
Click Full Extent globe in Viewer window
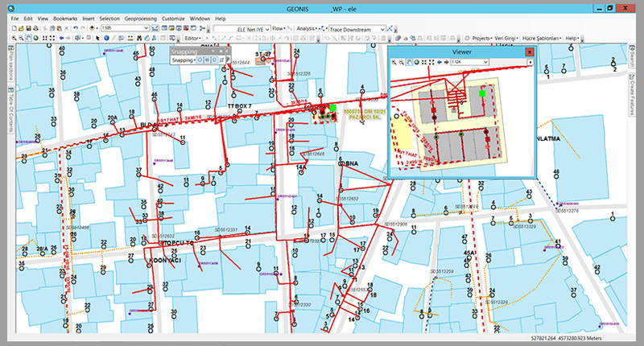coord(416,63)
